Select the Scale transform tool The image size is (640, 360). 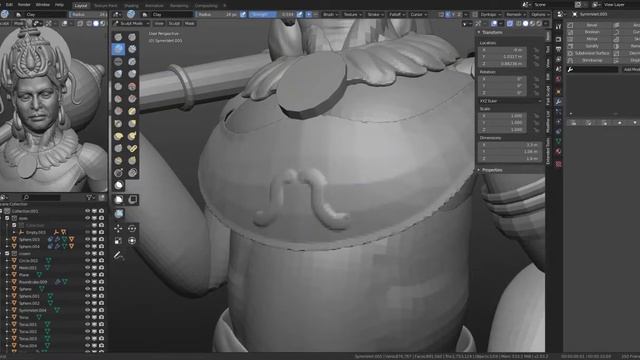tap(118, 241)
